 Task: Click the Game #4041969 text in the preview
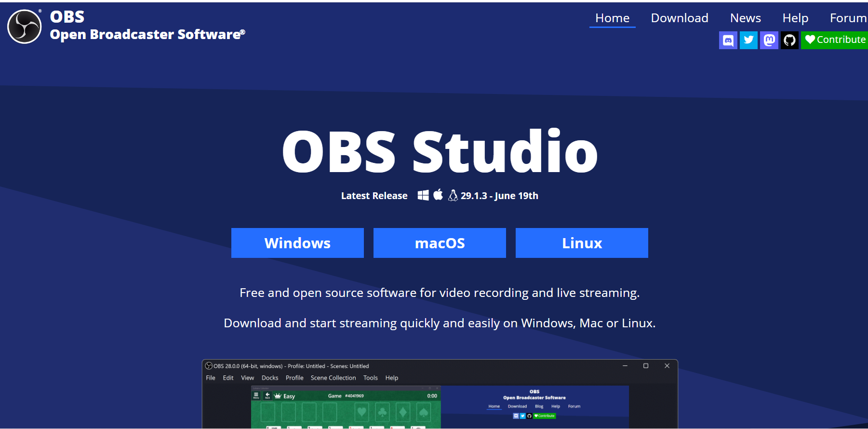346,396
